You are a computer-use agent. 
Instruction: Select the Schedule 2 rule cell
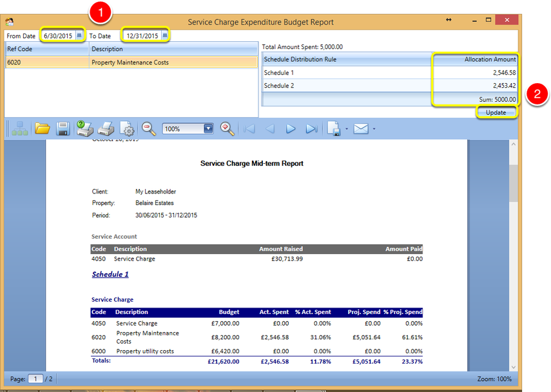tap(347, 86)
